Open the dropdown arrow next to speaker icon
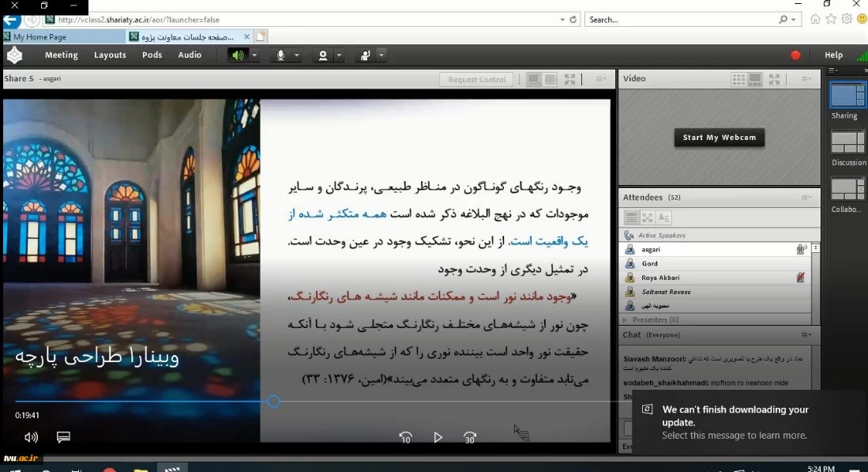868x472 pixels. (x=254, y=55)
